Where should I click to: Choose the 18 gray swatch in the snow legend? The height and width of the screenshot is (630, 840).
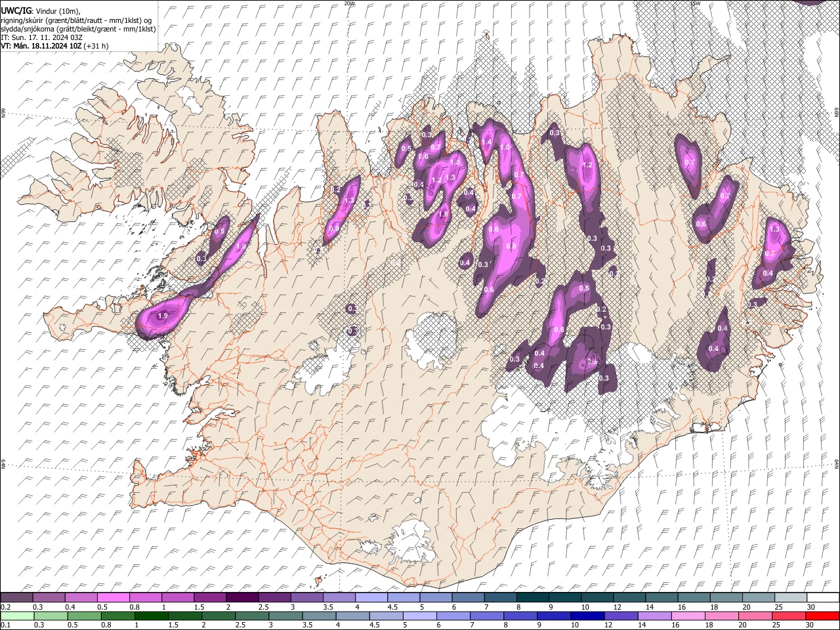[x=725, y=598]
